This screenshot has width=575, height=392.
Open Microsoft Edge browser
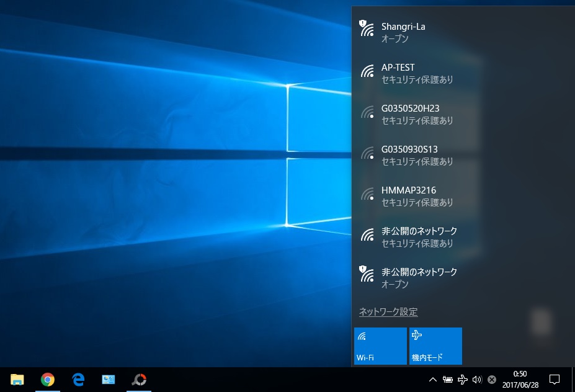pos(78,380)
